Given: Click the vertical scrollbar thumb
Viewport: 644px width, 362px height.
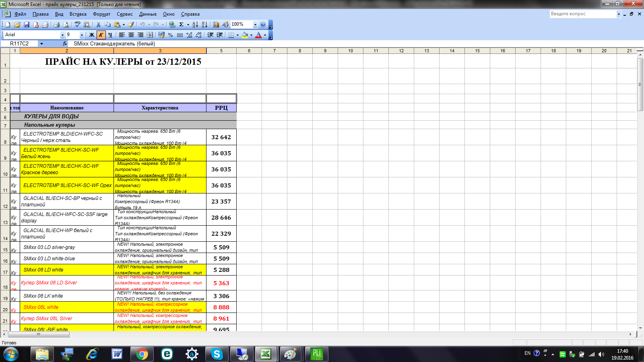Looking at the screenshot, I should pos(640,84).
